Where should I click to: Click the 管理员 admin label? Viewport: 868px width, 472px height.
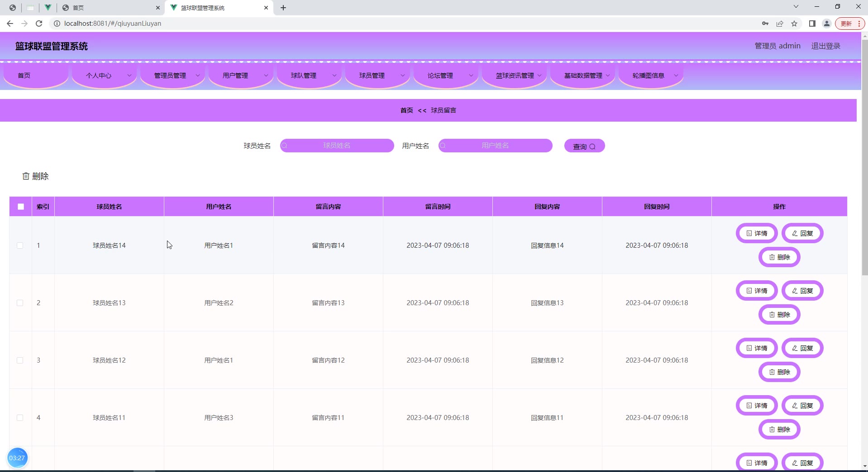tap(777, 46)
